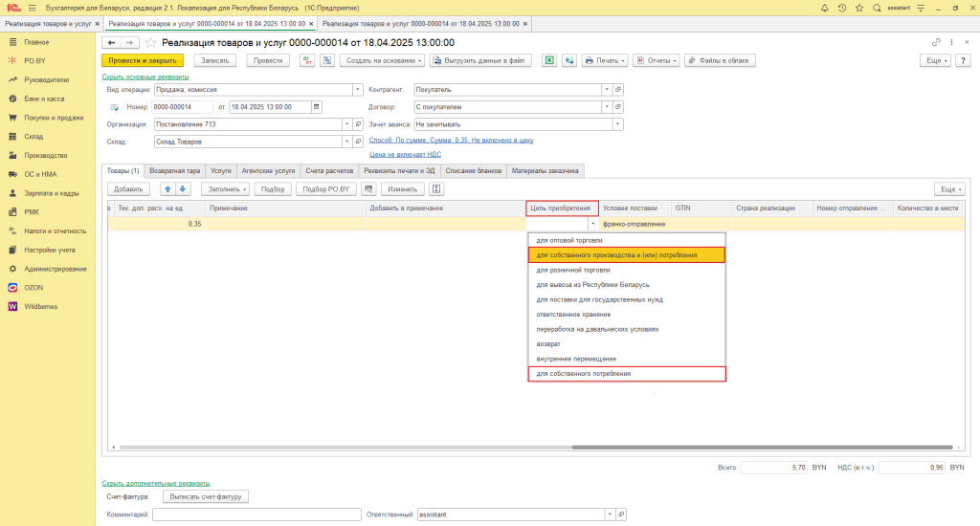
Task: Click Цена не включает НДС link
Action: click(405, 154)
